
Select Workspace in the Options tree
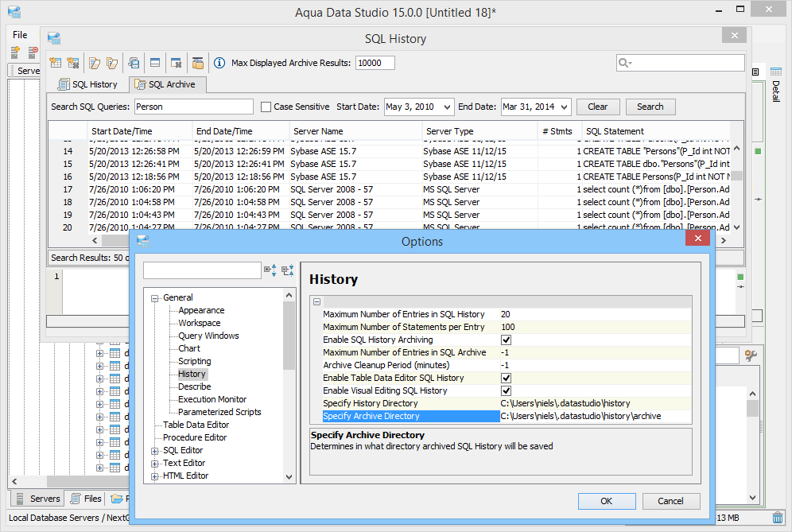click(x=200, y=323)
